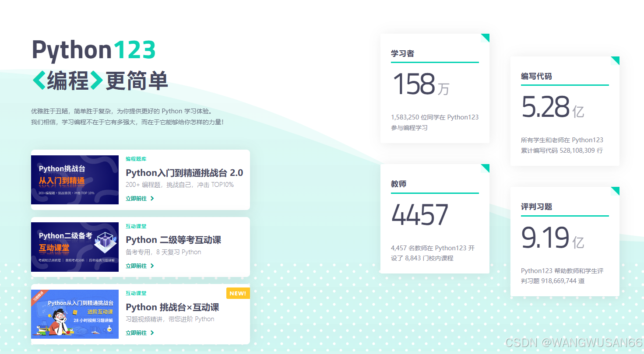Select the 编程题库 category label
The image size is (644, 354).
[x=136, y=159]
